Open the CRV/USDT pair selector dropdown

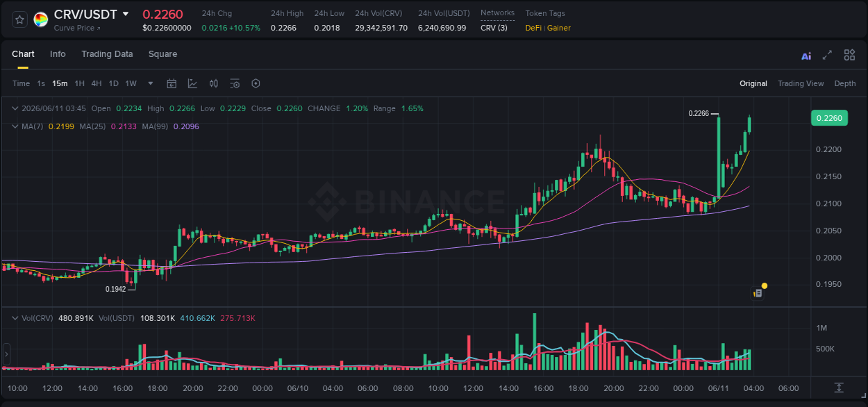pos(125,14)
